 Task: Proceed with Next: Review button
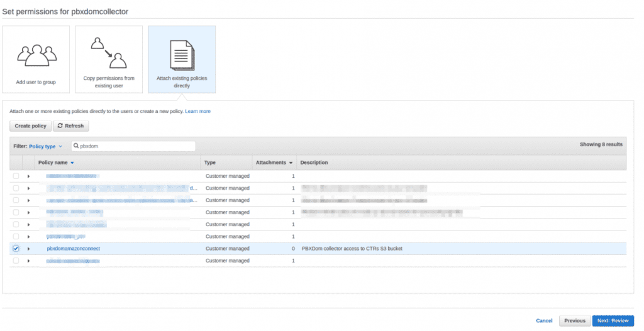(x=613, y=321)
